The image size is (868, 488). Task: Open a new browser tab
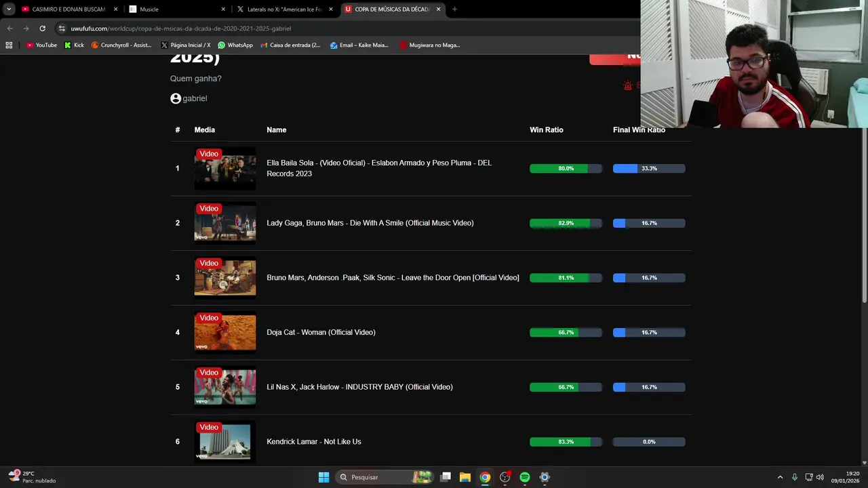click(x=454, y=9)
